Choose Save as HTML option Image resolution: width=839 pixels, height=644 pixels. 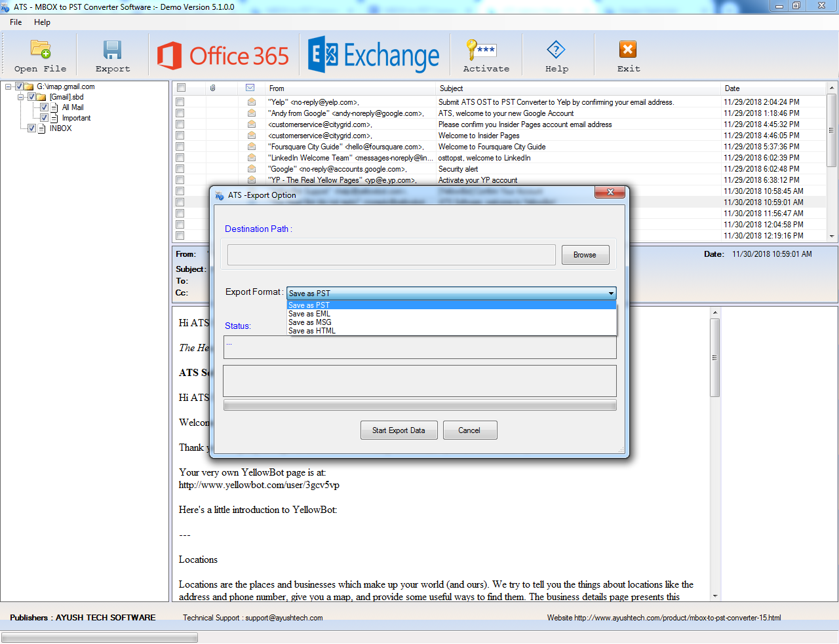(x=452, y=331)
